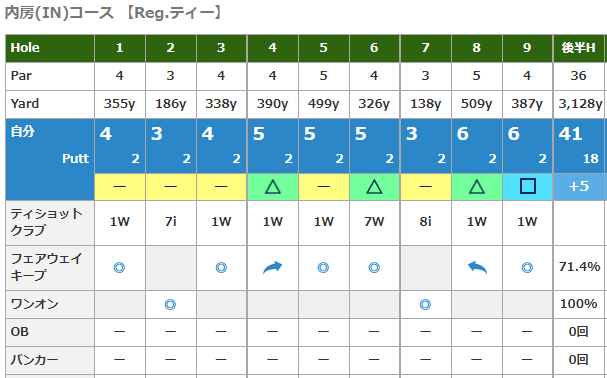This screenshot has width=607, height=378.
Task: Click the right-curving arrow icon for hole 4
Action: pyautogui.click(x=273, y=267)
